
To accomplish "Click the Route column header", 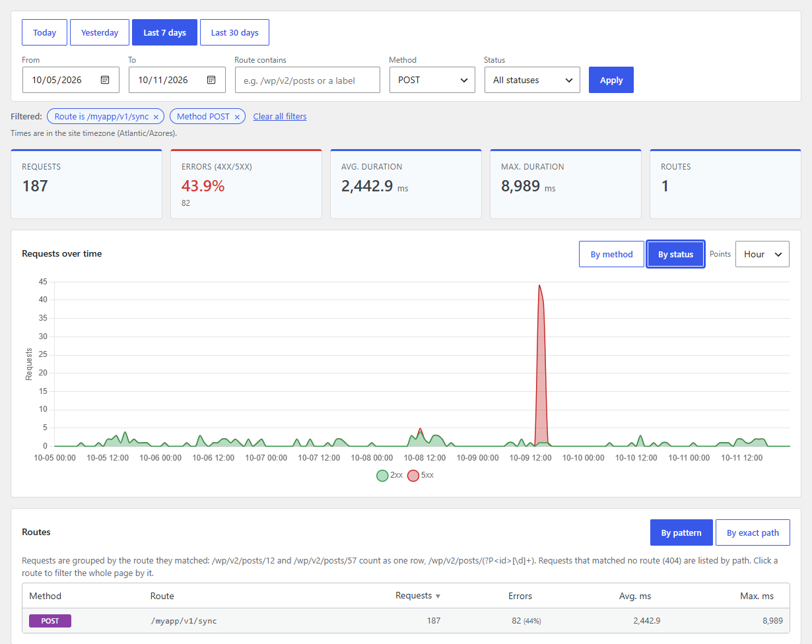I will pyautogui.click(x=162, y=596).
